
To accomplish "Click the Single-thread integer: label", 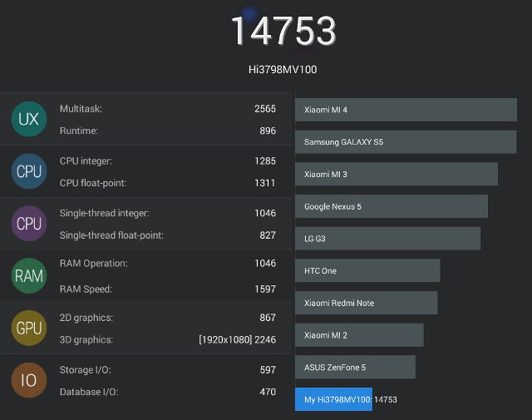I will coord(105,213).
